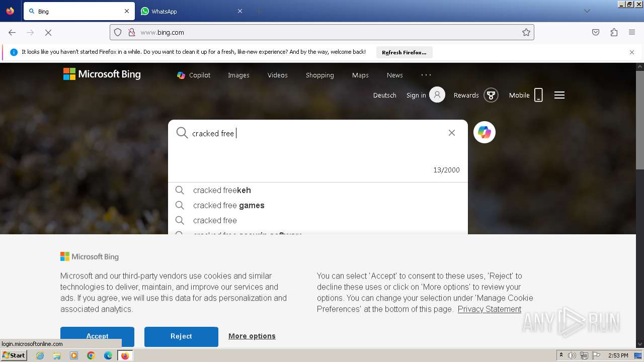
Task: Reject cookies in the consent banner
Action: tap(181, 336)
